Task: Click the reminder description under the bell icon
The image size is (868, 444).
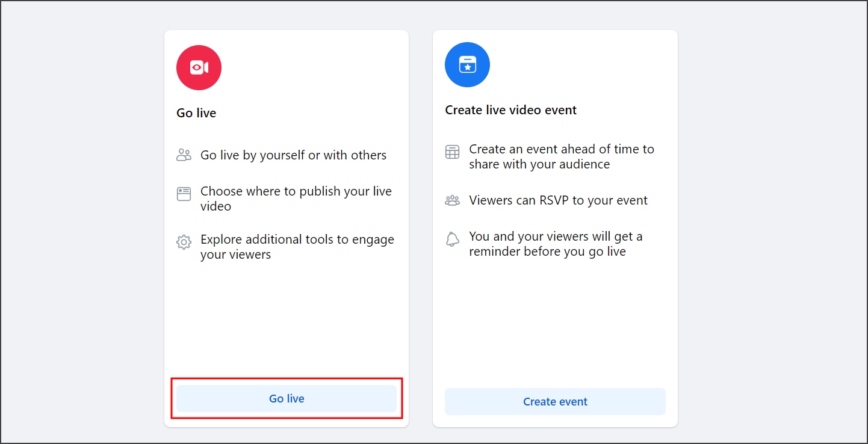Action: tap(556, 244)
